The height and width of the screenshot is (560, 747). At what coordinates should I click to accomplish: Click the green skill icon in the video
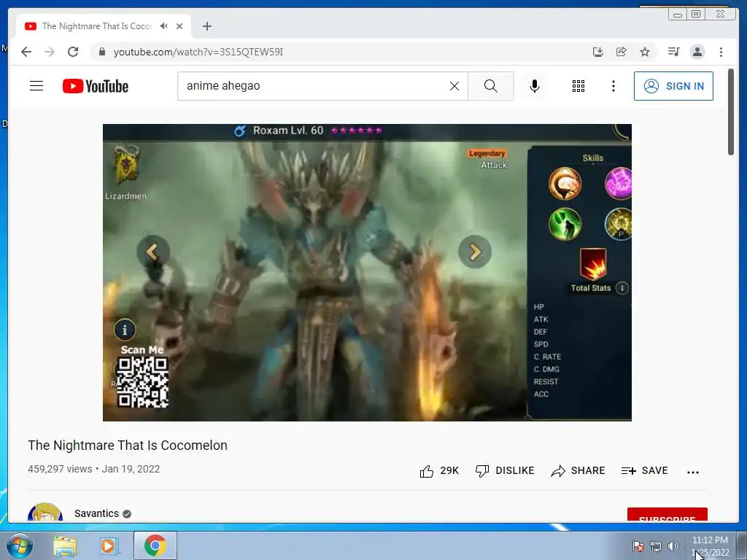[565, 224]
